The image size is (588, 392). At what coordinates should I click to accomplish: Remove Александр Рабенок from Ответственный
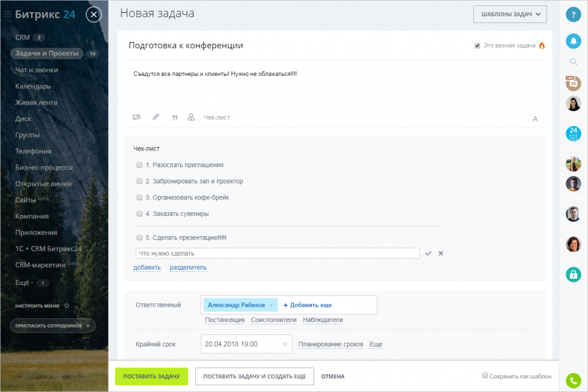pyautogui.click(x=271, y=305)
